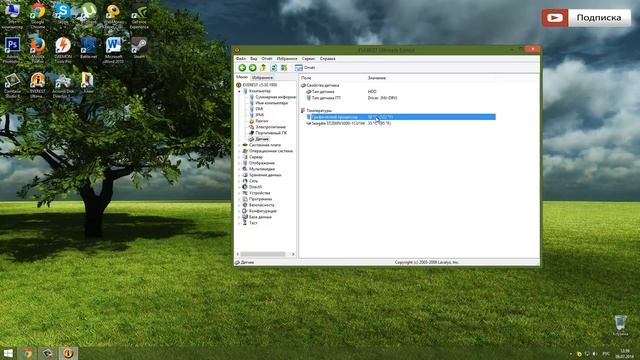Expand the Отображение node
Viewport: 640px width, 360px height.
pyautogui.click(x=239, y=163)
